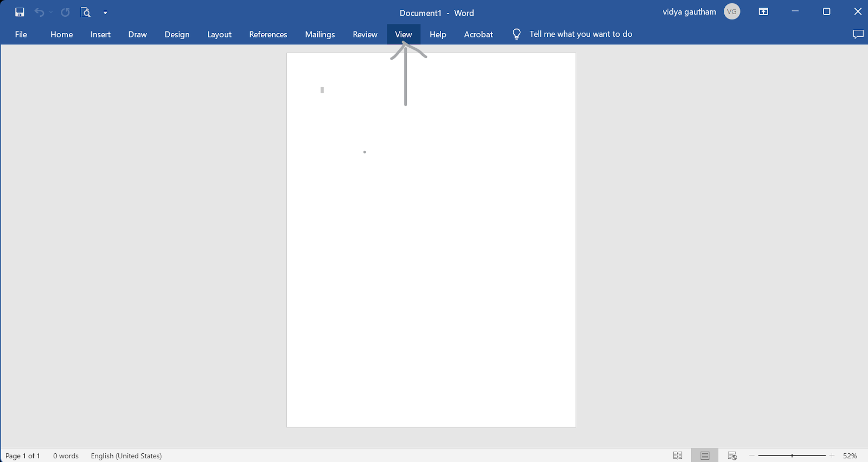Viewport: 868px width, 462px height.
Task: Open the Insert tab
Action: click(x=100, y=34)
